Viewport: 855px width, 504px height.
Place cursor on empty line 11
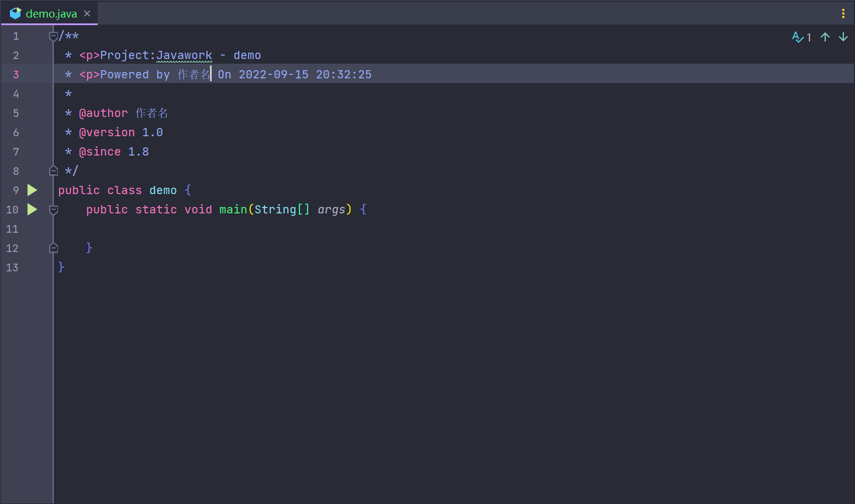453,229
